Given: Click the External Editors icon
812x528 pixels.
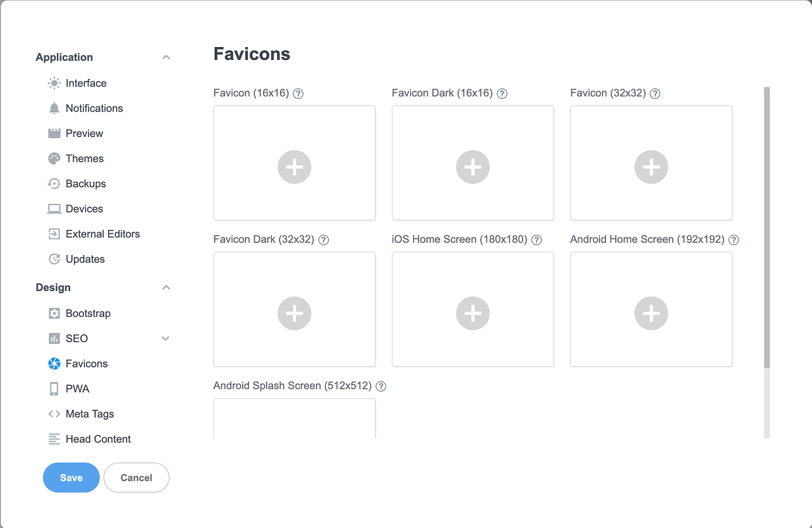Looking at the screenshot, I should pyautogui.click(x=54, y=233).
